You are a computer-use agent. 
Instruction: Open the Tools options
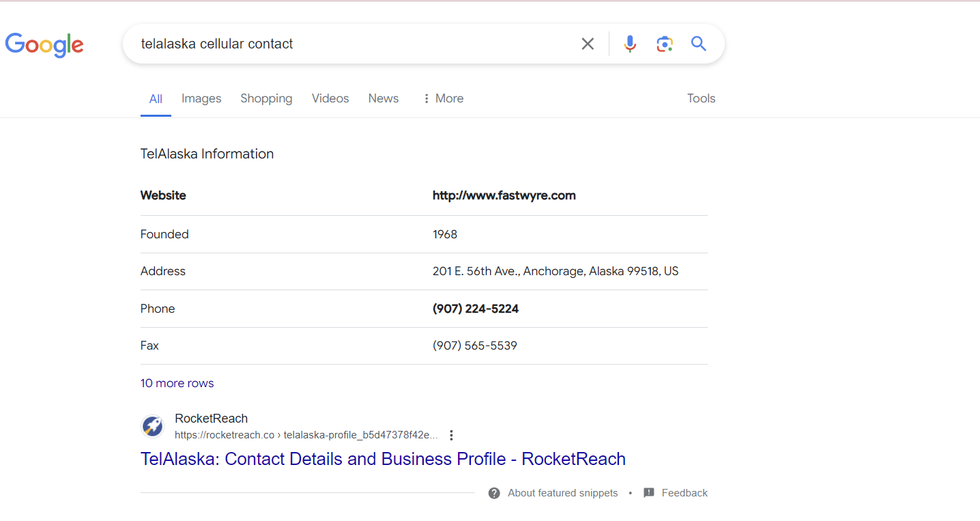pos(701,98)
